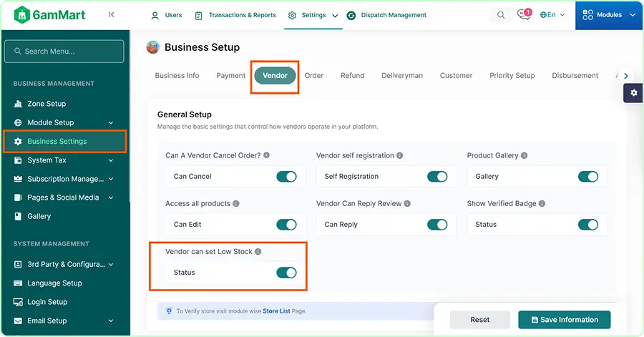Viewport: 644px width, 337px height.
Task: Open the Modules dropdown chevron
Action: [633, 15]
